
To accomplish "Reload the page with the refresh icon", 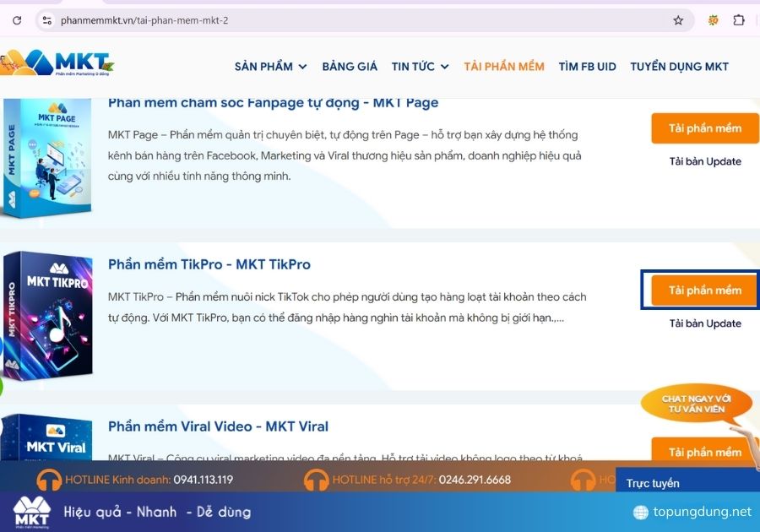I will pos(17,20).
